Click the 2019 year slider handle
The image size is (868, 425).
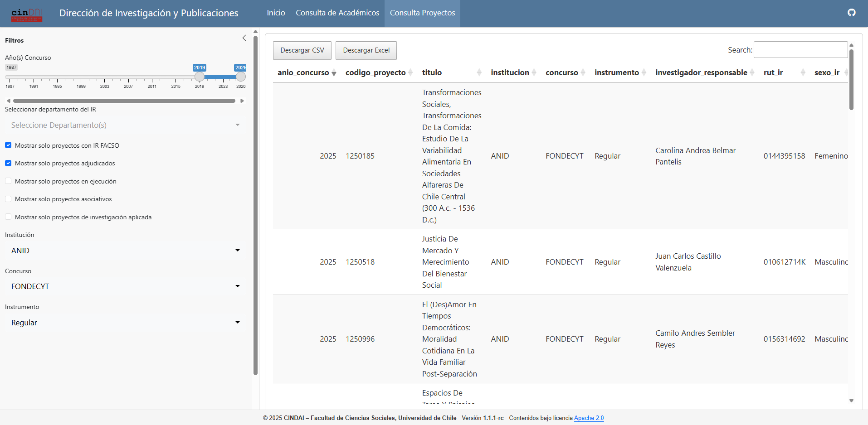(x=200, y=77)
